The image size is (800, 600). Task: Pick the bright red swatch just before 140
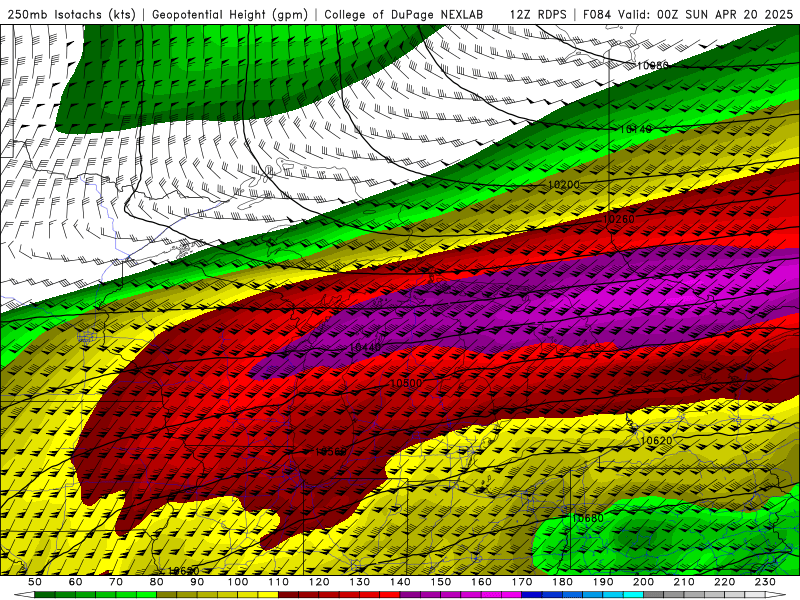(x=390, y=594)
